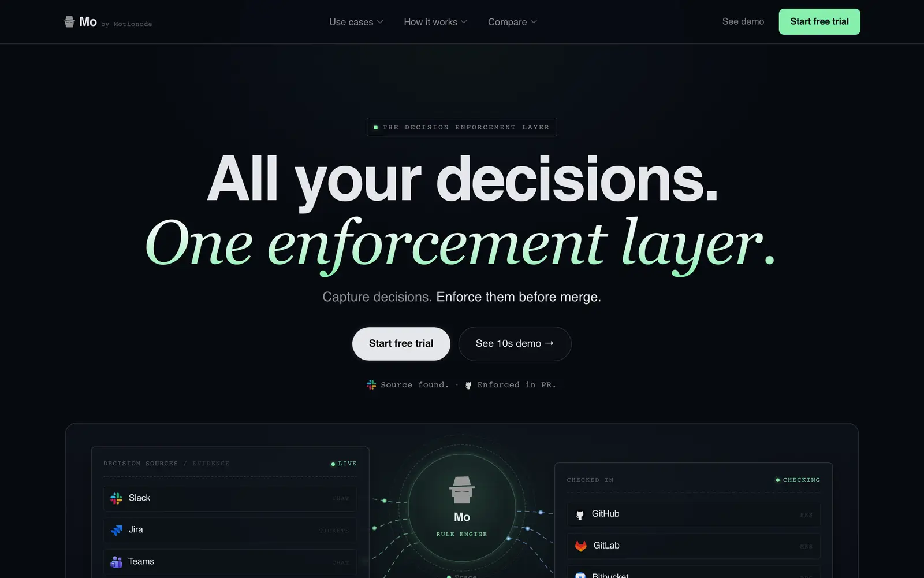The image size is (924, 578).
Task: Open the Compare menu
Action: click(x=512, y=22)
